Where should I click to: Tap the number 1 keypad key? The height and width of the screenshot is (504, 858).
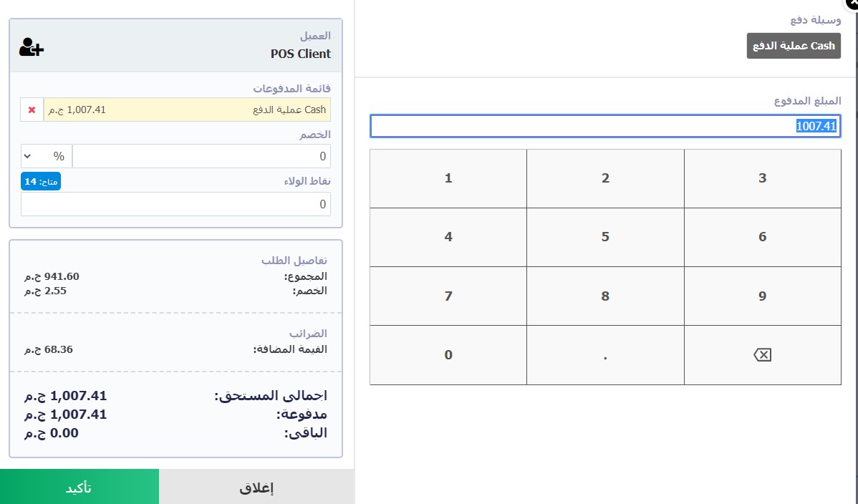pyautogui.click(x=448, y=178)
